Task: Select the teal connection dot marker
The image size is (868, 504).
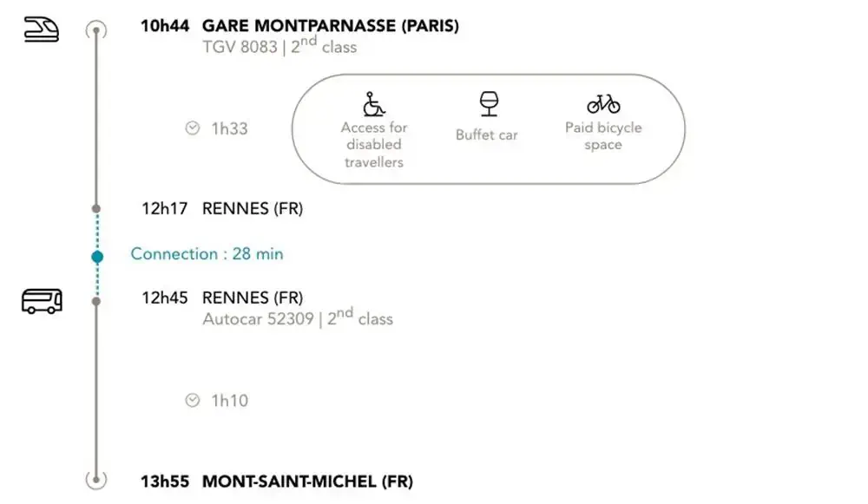Action: pyautogui.click(x=97, y=257)
